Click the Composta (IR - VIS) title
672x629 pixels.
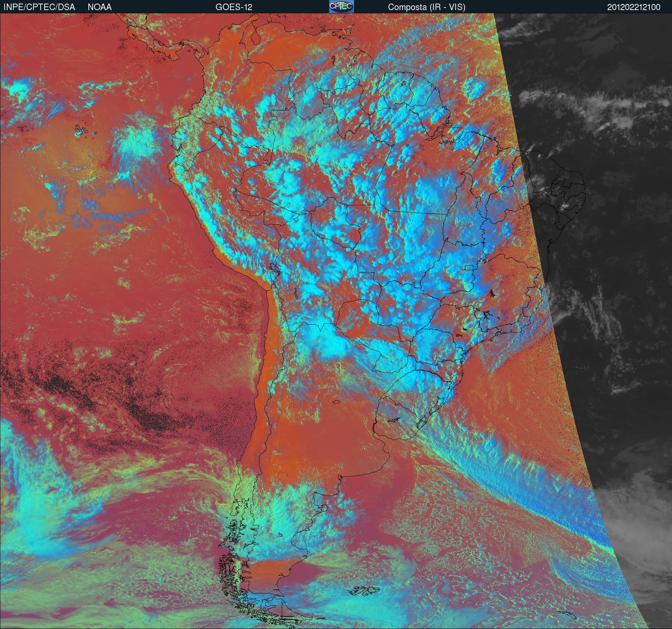(427, 7)
